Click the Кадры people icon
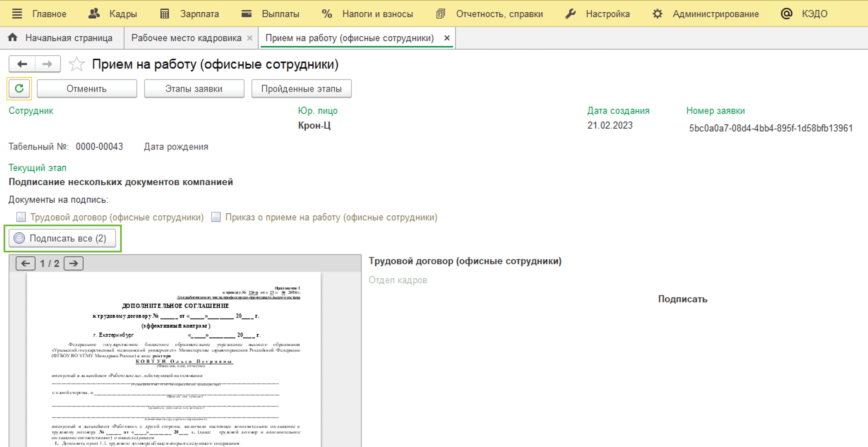The height and width of the screenshot is (447, 868). point(94,14)
